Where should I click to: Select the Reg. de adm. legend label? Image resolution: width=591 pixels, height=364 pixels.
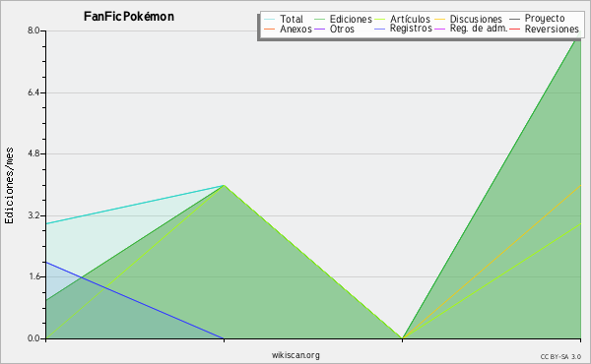click(479, 29)
